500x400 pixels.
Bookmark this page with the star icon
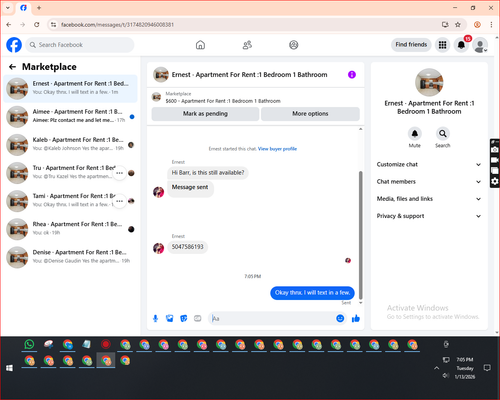pyautogui.click(x=458, y=25)
